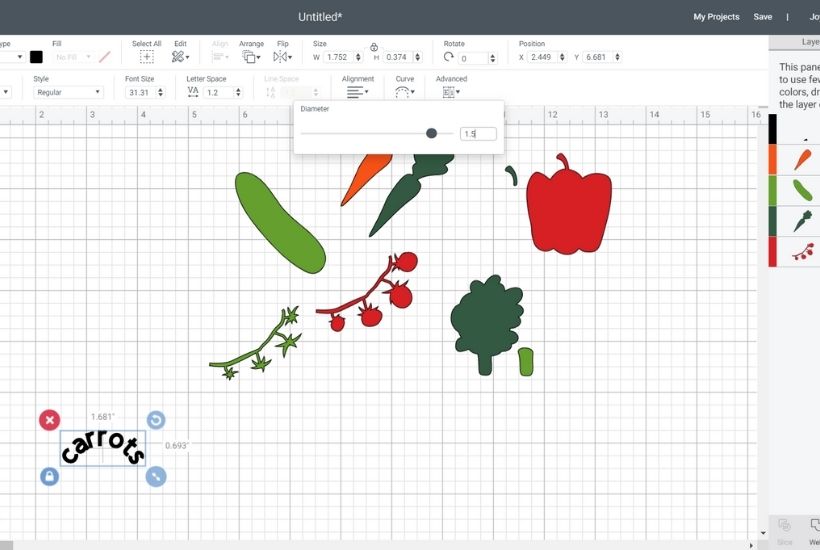The width and height of the screenshot is (820, 550).
Task: Select the orange carrot layer thumbnail
Action: [x=802, y=159]
